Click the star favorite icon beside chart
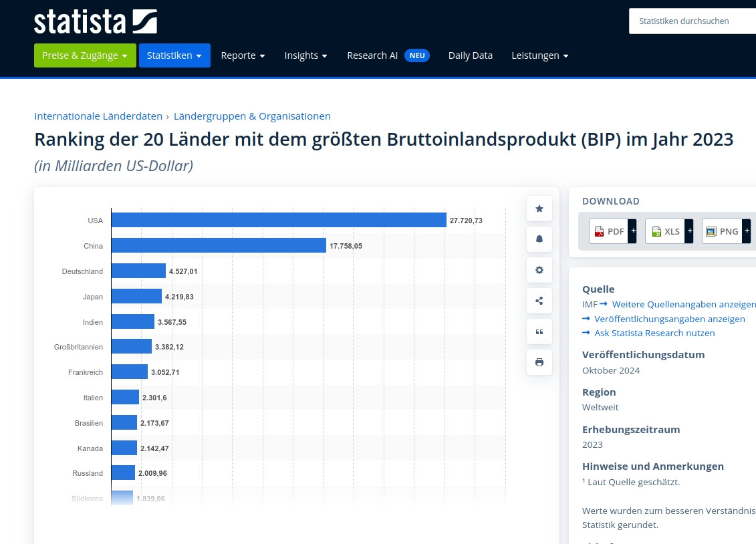 click(x=539, y=209)
